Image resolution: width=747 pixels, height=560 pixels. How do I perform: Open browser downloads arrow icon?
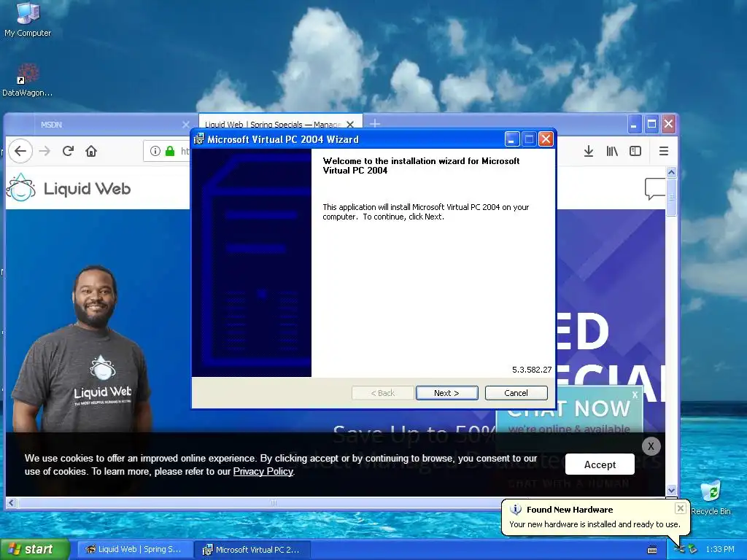tap(589, 151)
